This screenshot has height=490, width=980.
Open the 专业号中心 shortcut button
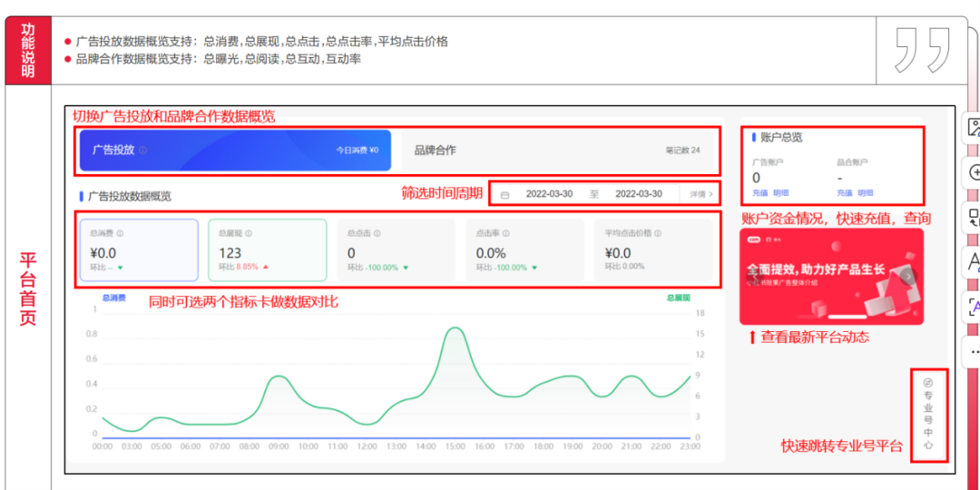928,415
